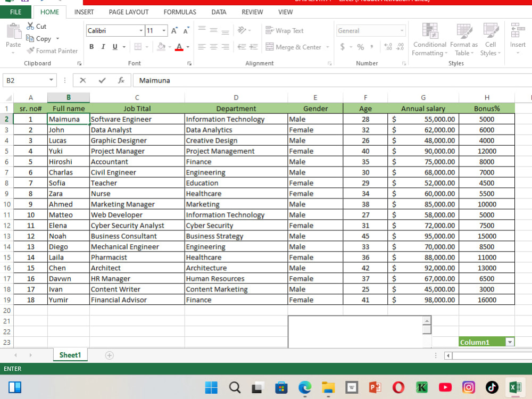The width and height of the screenshot is (532, 399).
Task: Align cell text to the right
Action: [x=225, y=46]
